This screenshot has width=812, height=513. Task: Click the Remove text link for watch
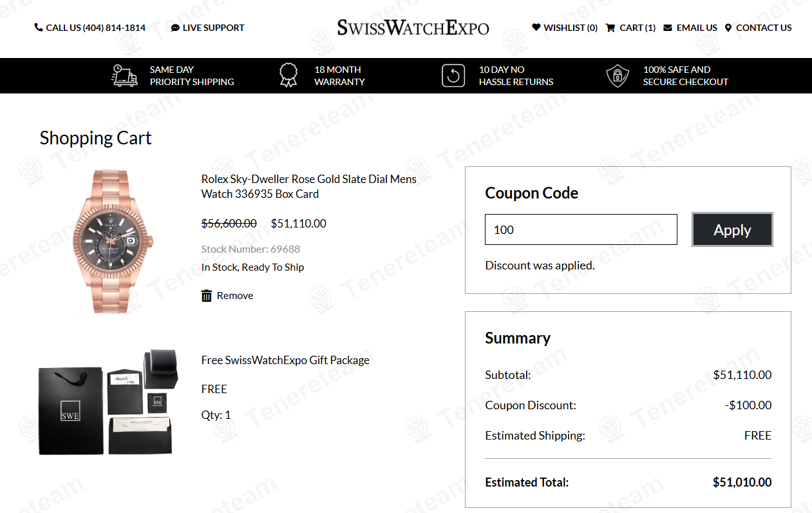click(x=235, y=296)
